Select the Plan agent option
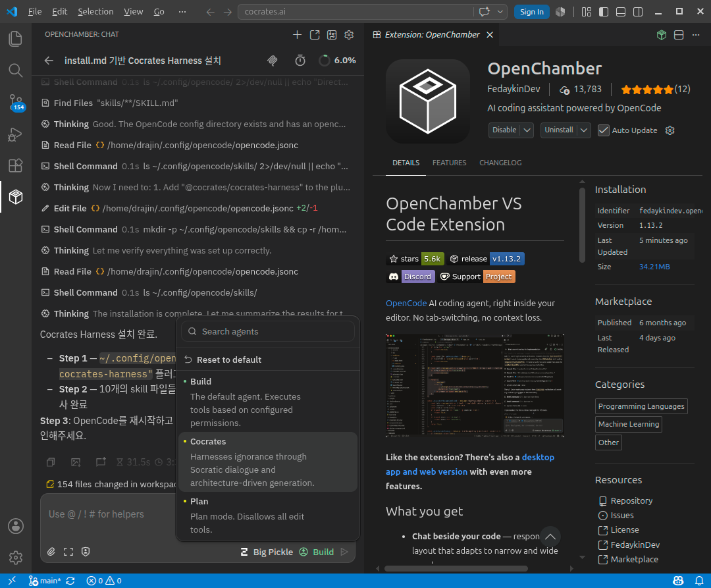 [x=267, y=515]
